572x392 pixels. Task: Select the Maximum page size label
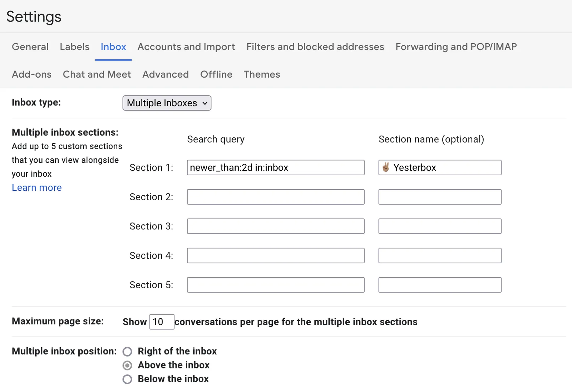58,321
